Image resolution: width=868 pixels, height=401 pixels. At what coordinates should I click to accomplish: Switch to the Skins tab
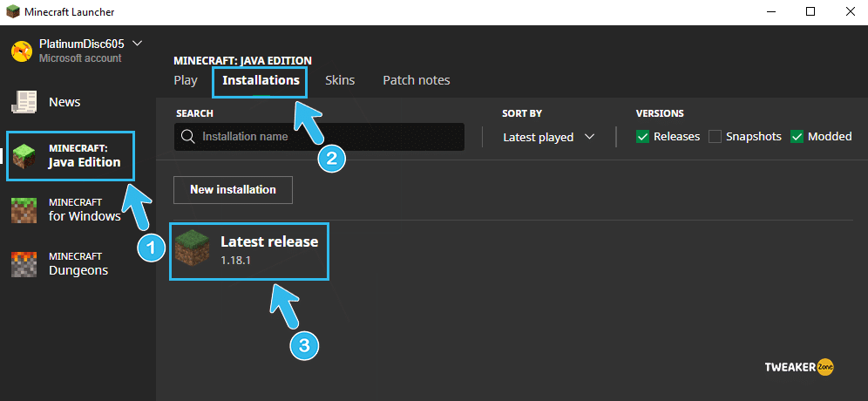[340, 80]
